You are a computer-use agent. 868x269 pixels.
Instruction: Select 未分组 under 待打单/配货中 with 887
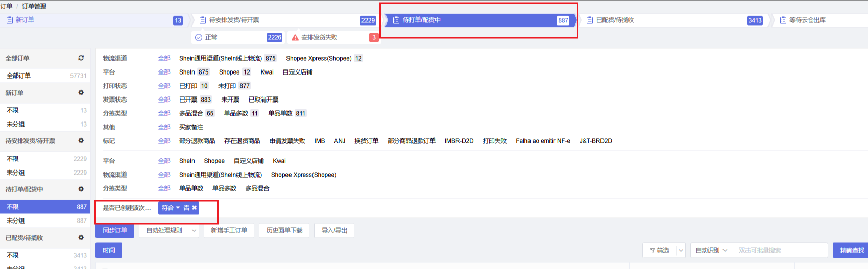[45, 221]
